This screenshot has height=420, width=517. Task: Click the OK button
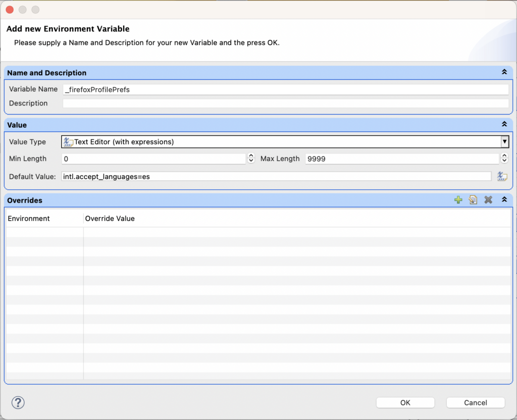tap(405, 402)
